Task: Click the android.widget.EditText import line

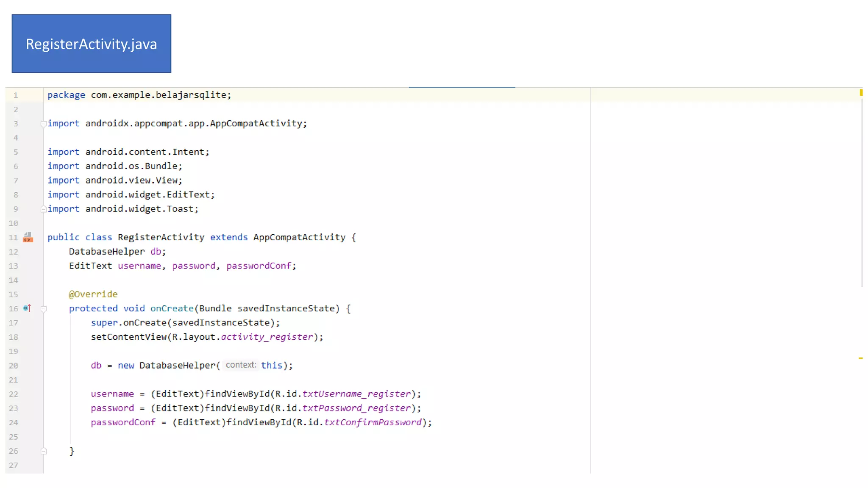Action: point(131,194)
